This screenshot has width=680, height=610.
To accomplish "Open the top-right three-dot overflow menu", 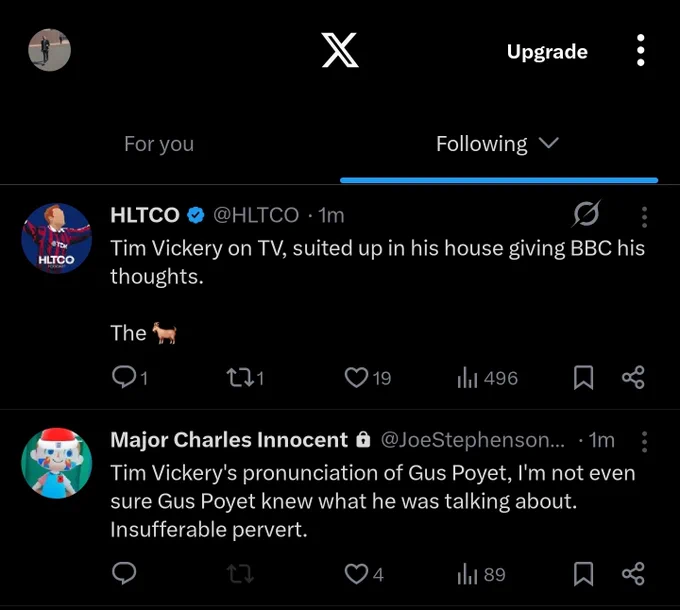I will 641,50.
